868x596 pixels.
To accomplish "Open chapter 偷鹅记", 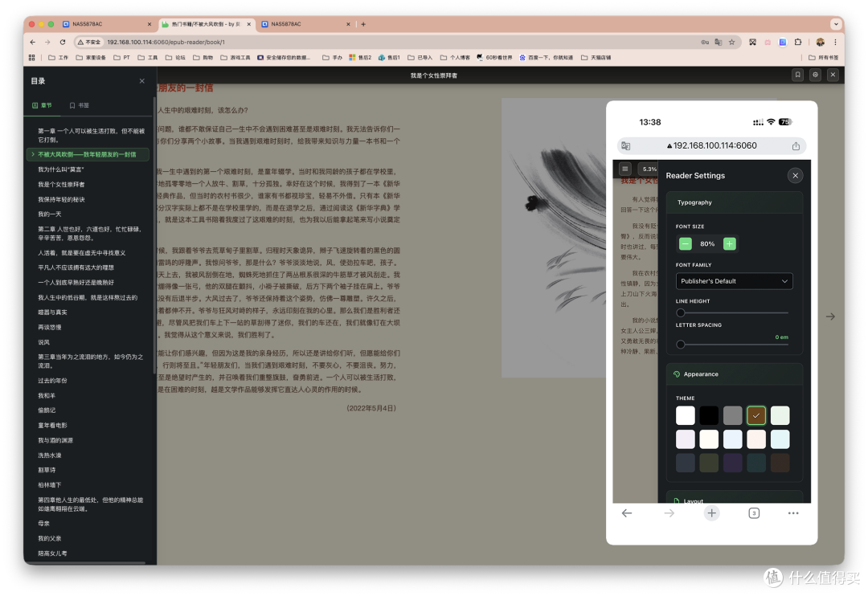I will pos(47,410).
